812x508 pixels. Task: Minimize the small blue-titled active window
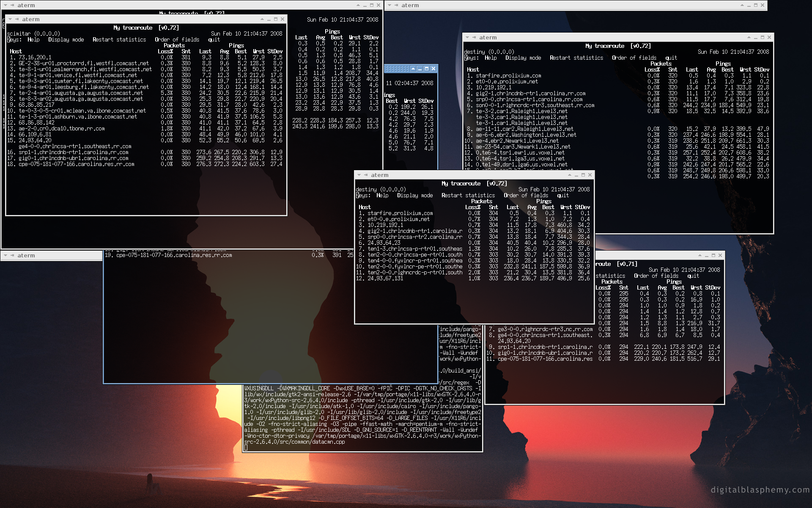(x=420, y=69)
